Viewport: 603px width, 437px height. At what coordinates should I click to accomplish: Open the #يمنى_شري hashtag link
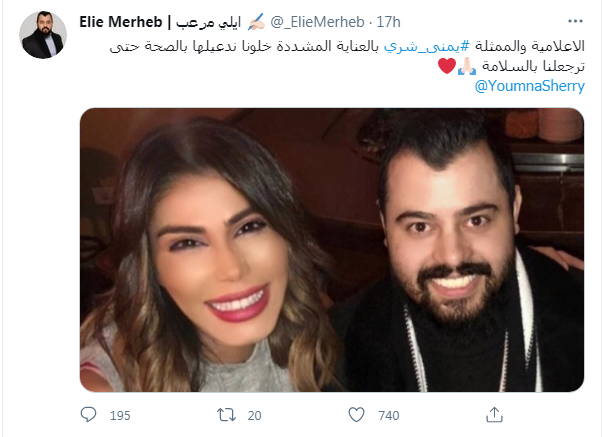tap(427, 47)
